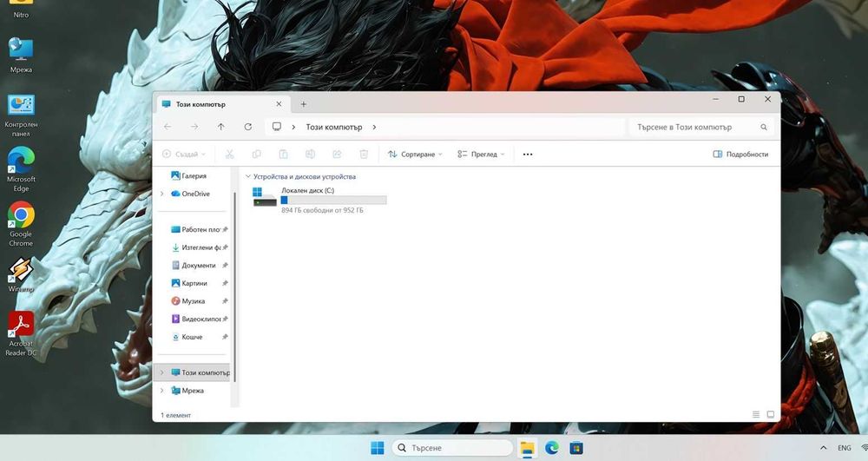The height and width of the screenshot is (461, 868).
Task: Click the search magnifier icon
Action: [763, 128]
